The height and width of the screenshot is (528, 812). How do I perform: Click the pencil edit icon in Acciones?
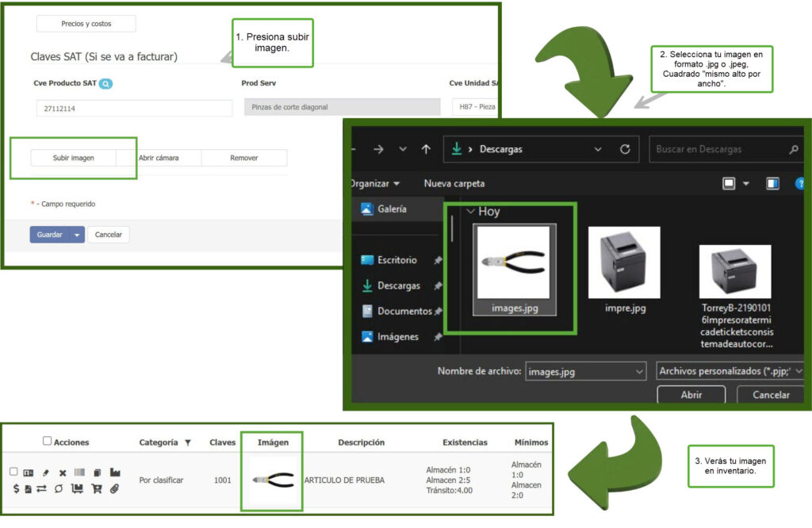click(45, 473)
